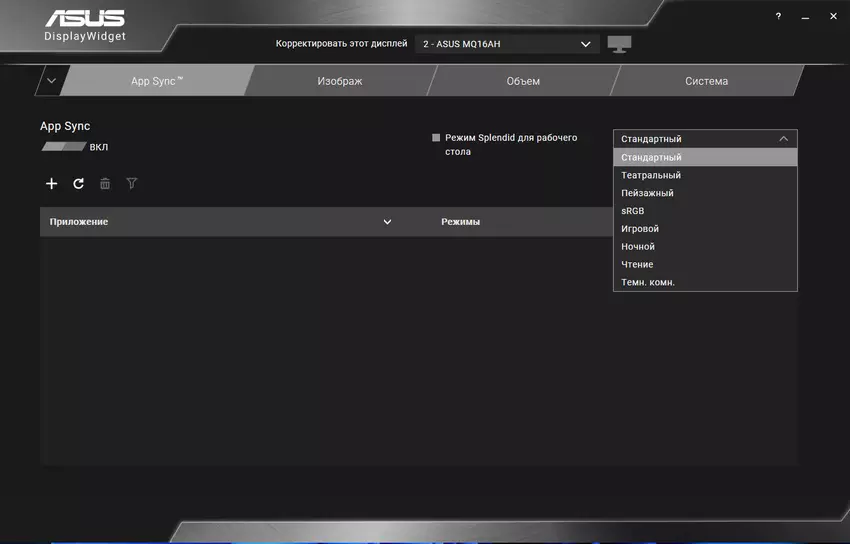
Task: Check the Режим Splendid для рабочего стола box
Action: coord(436,138)
